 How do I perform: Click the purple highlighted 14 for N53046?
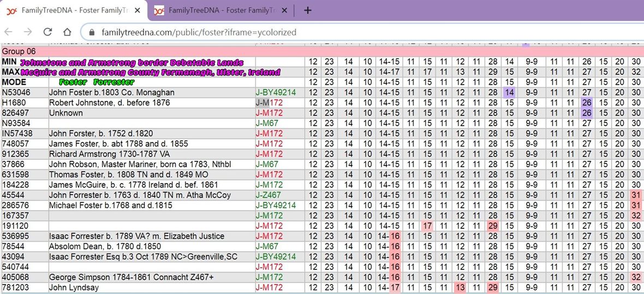(x=509, y=92)
